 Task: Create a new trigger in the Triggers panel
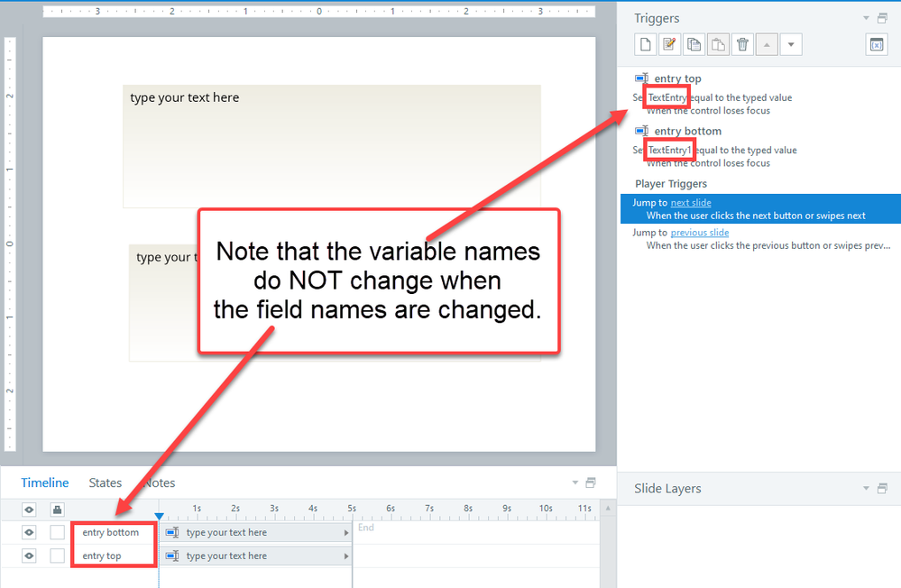point(645,44)
